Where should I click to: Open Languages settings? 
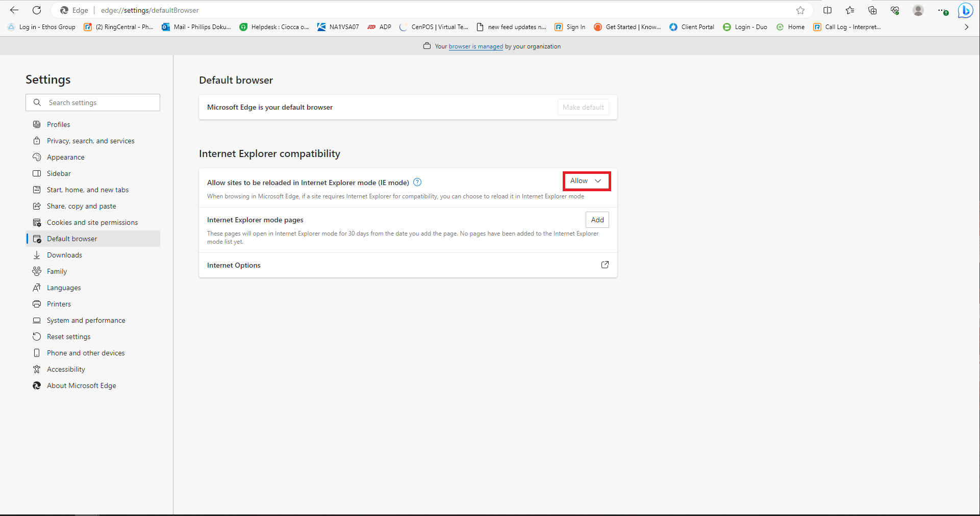[93, 288]
